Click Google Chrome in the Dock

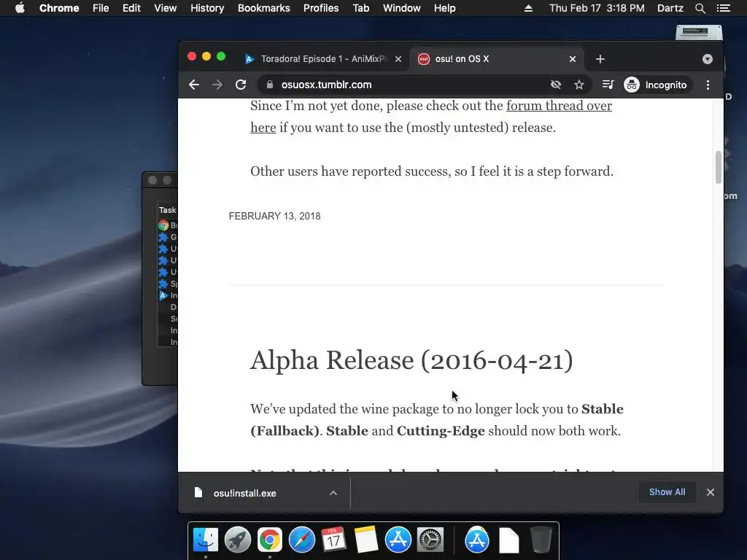270,540
